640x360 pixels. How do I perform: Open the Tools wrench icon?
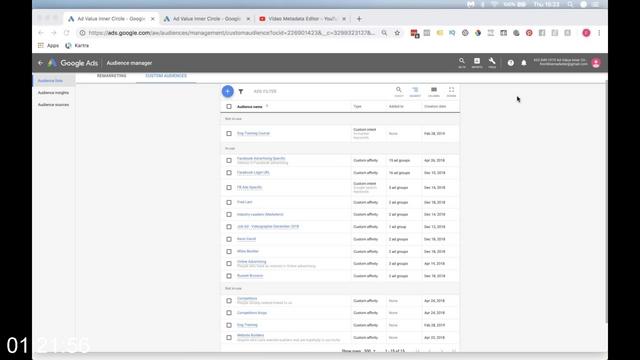click(492, 62)
